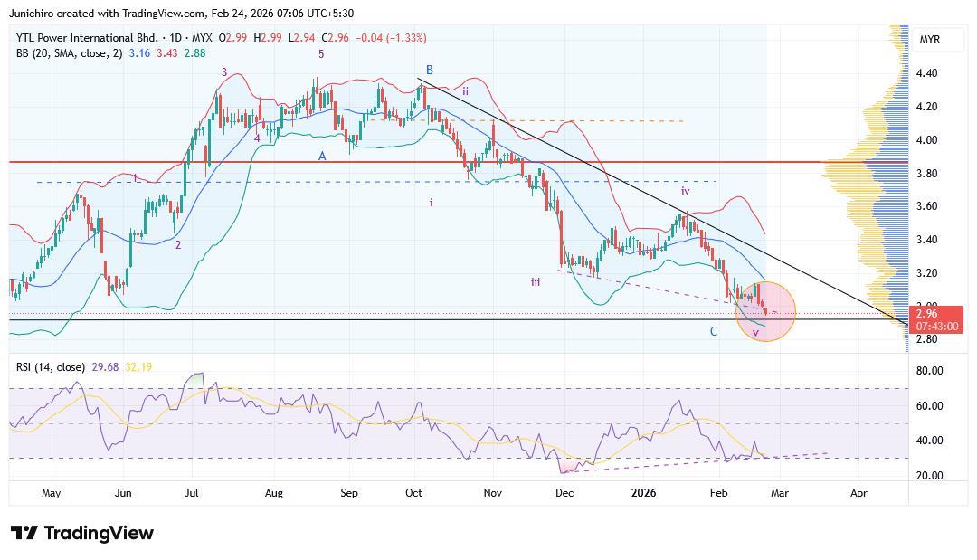Screen dimensions: 977x560
Task: Select the corrective wave label A
Action: point(322,156)
